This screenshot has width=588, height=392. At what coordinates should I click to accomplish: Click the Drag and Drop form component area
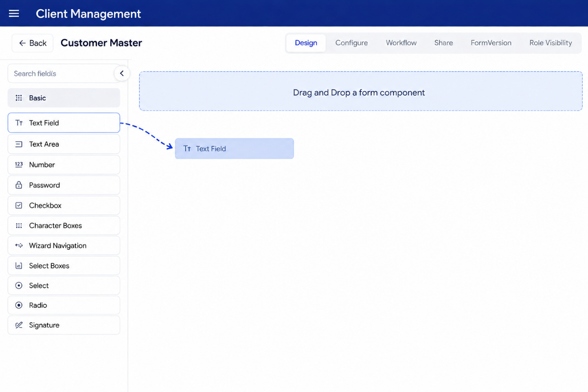click(x=361, y=91)
